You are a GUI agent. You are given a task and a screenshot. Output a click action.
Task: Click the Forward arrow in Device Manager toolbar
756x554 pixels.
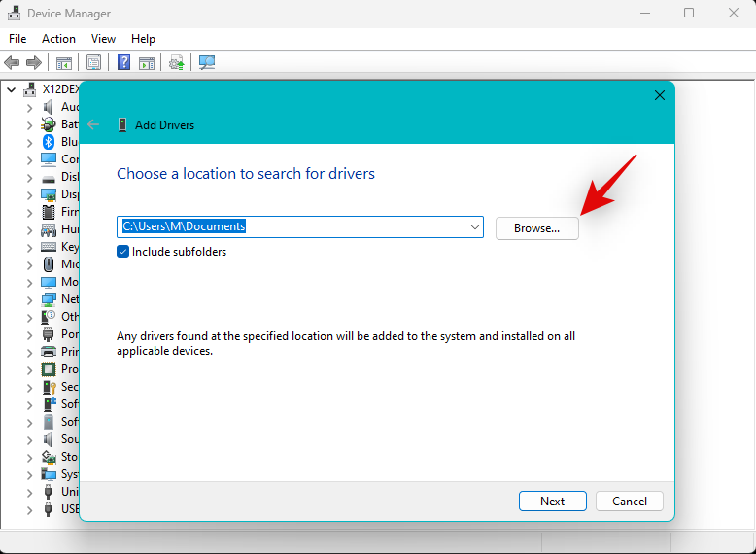tap(34, 62)
